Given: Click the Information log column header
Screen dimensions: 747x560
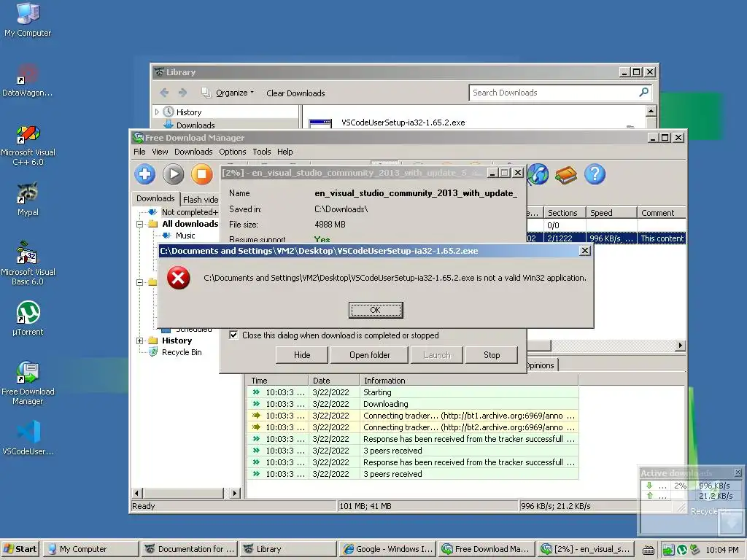Looking at the screenshot, I should (469, 381).
